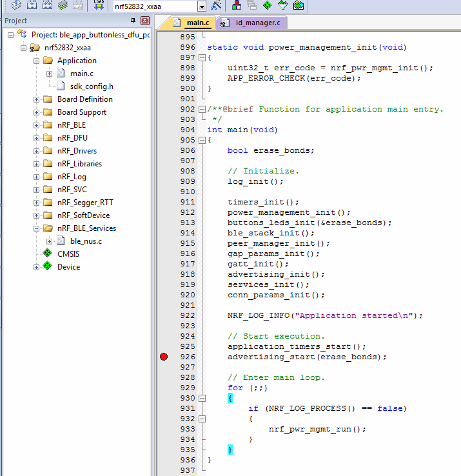Switch to the id_manager.c editor tab
The image size is (461, 476).
click(x=253, y=23)
